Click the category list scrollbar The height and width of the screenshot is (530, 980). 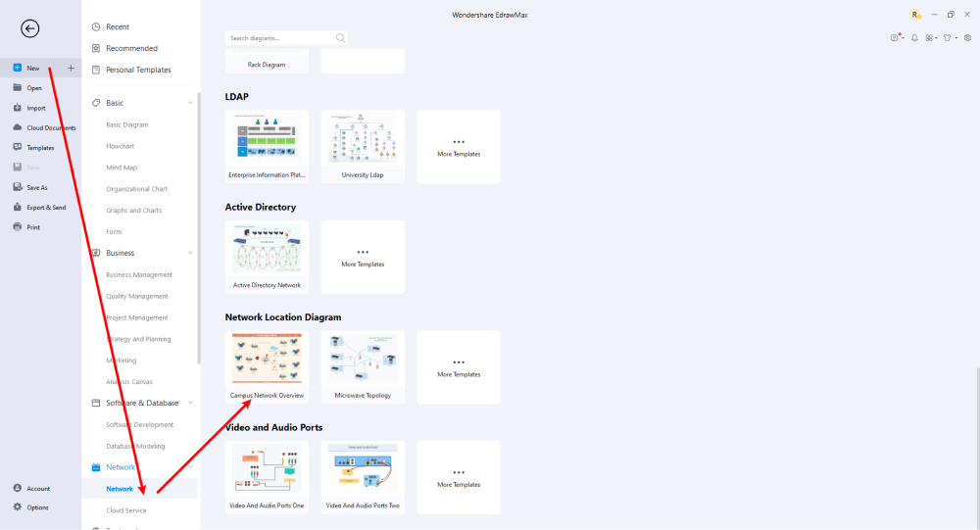pyautogui.click(x=199, y=228)
